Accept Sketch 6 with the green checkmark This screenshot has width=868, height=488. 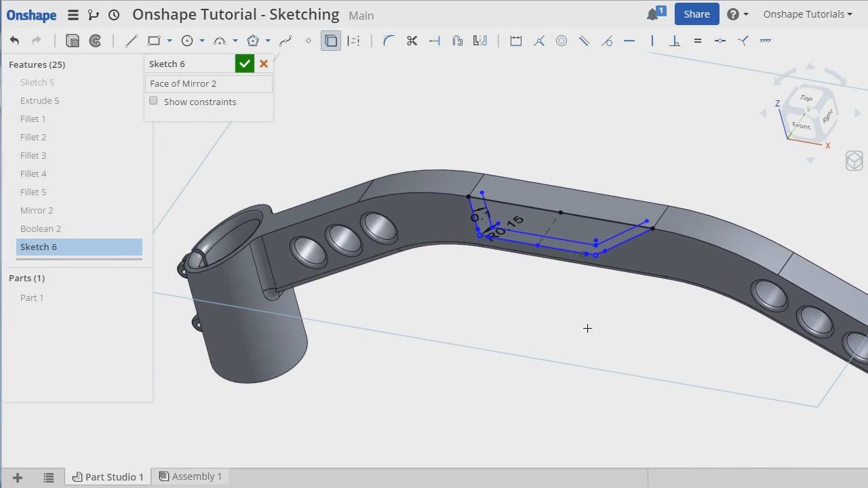245,64
